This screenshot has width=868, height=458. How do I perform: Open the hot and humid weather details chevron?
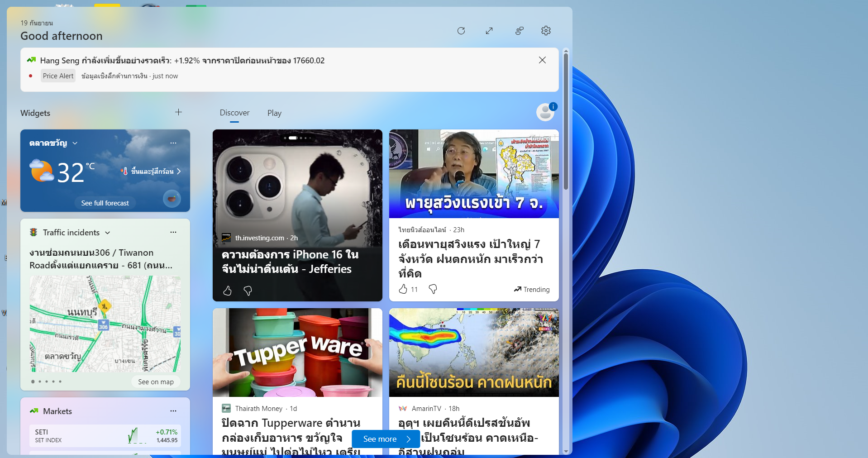tap(179, 172)
